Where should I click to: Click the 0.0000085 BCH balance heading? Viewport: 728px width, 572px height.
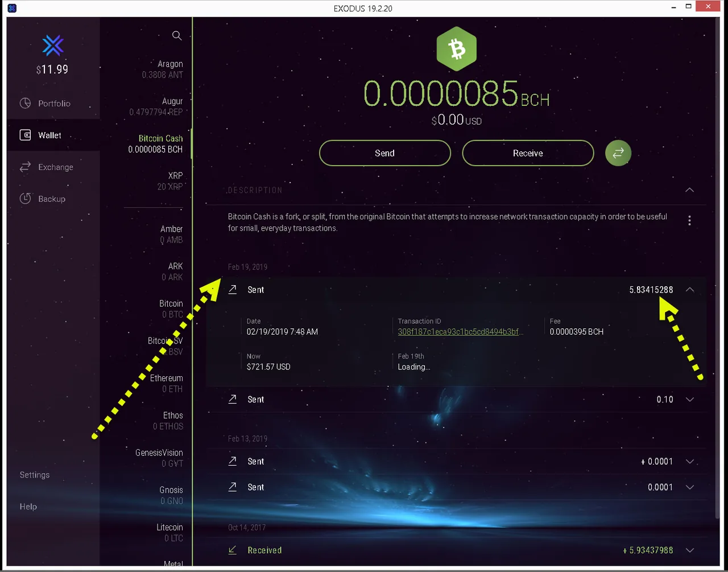457,94
